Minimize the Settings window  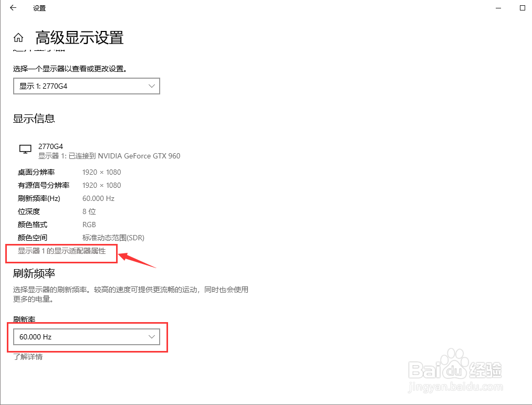click(497, 8)
